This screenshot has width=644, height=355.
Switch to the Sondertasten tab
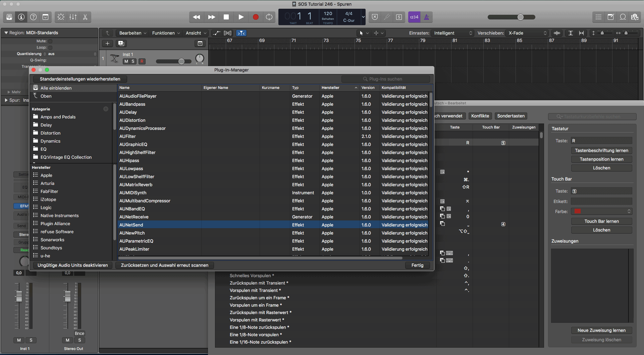click(511, 116)
